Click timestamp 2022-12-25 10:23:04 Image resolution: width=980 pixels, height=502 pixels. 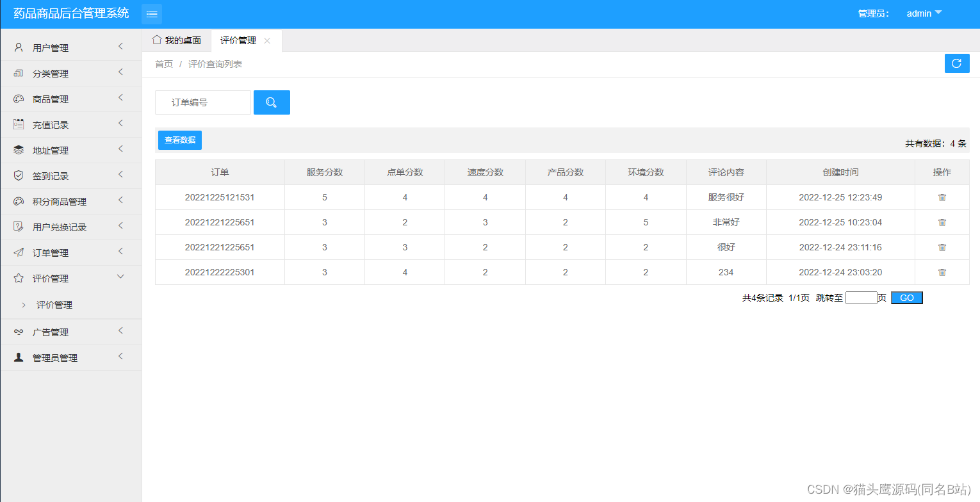[840, 222]
